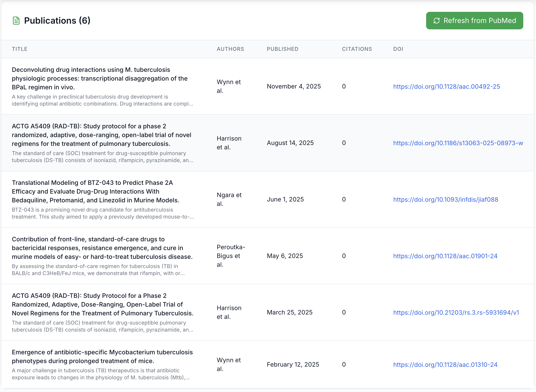Open the https://doi.org/10.1093/infdis/jiaf088 link
The image size is (536, 392).
point(446,200)
